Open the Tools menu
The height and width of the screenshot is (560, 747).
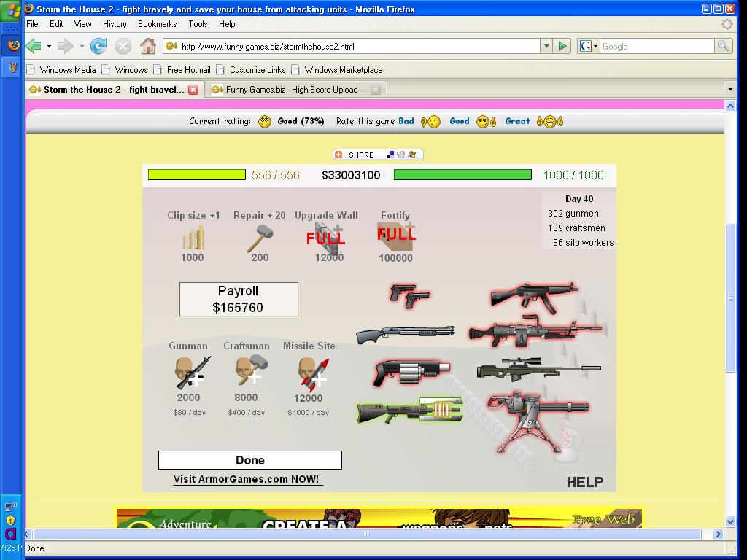(198, 24)
